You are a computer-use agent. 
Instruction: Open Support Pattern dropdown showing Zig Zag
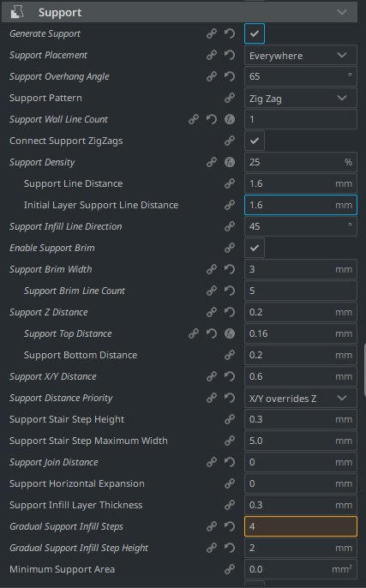(x=300, y=99)
